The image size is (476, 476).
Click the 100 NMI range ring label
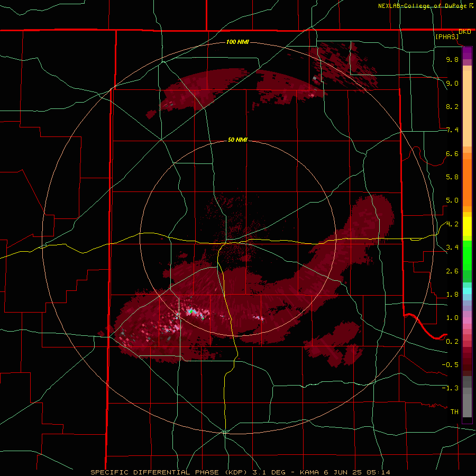(237, 42)
